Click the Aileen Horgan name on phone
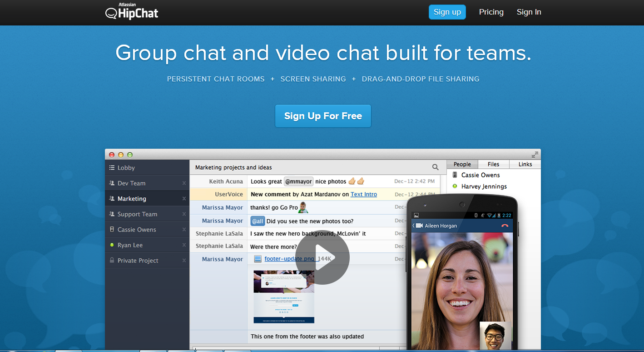644x352 pixels. coord(441,226)
